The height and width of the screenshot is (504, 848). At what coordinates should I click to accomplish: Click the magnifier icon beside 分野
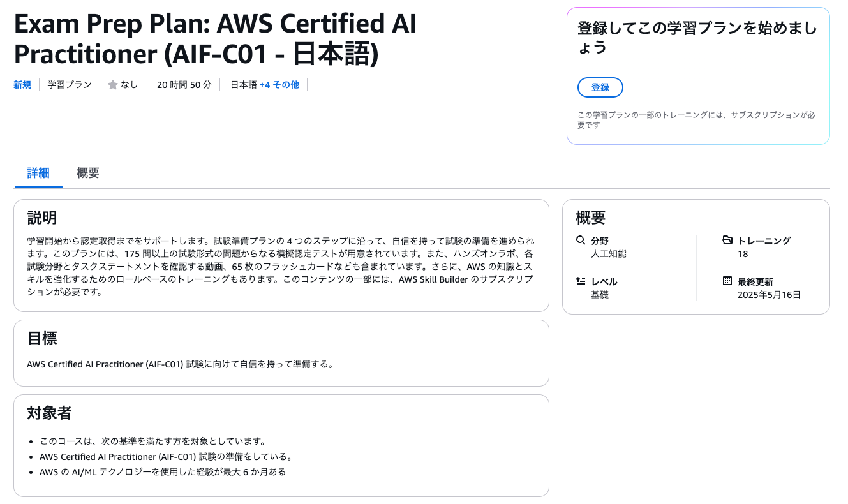(x=581, y=241)
